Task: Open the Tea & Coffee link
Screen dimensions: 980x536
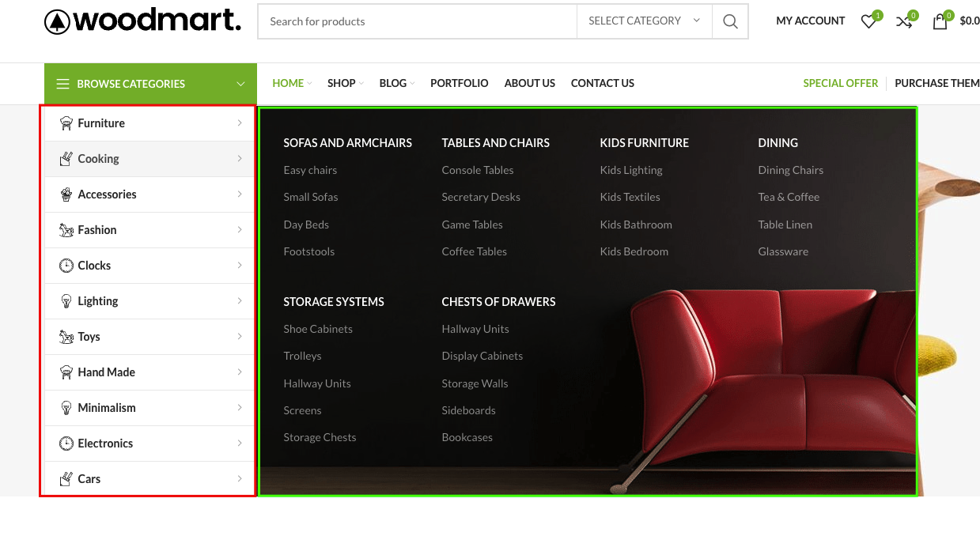Action: point(789,197)
